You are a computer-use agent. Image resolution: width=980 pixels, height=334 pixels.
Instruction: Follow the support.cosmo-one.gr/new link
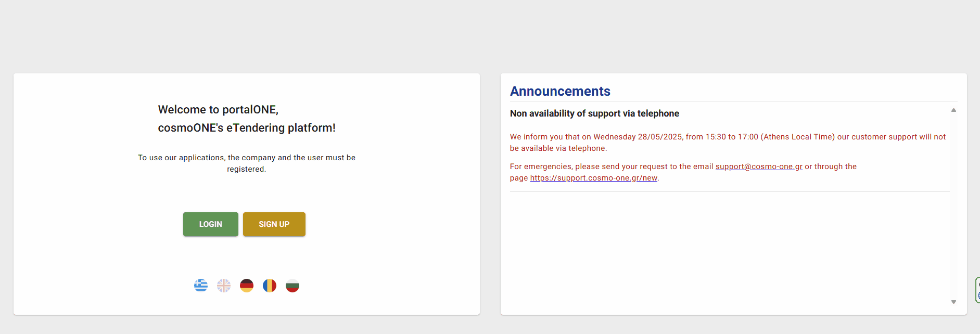click(594, 178)
